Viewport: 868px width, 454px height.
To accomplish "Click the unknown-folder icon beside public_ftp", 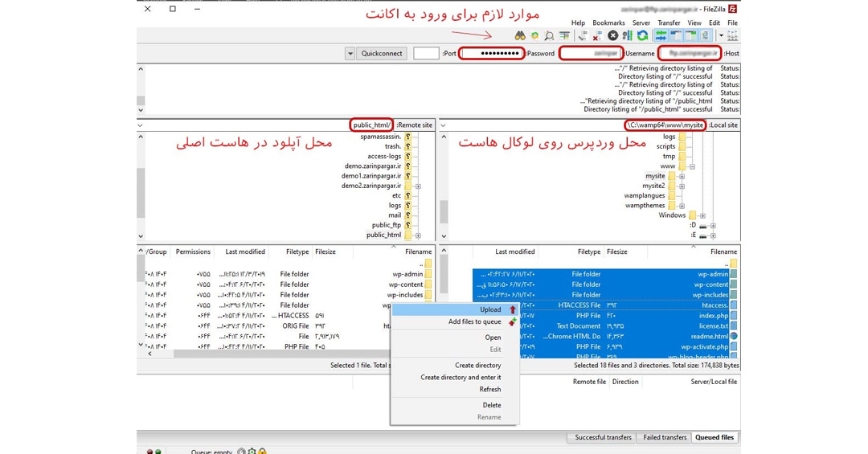I will point(408,225).
